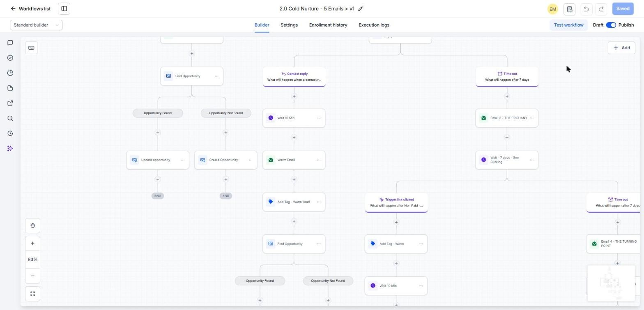
Task: Click the 83% zoom level value
Action: 32,259
